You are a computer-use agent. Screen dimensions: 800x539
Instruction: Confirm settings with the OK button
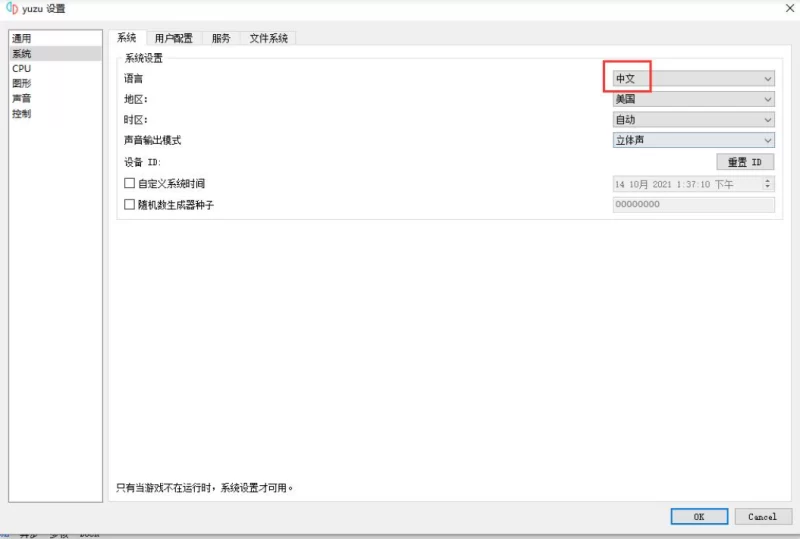click(699, 517)
